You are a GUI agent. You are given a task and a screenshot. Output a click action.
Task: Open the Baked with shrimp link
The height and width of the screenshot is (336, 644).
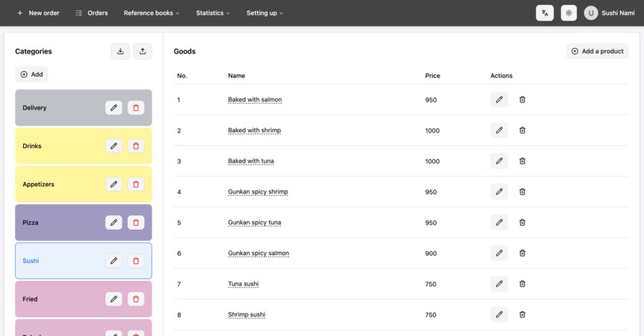254,130
